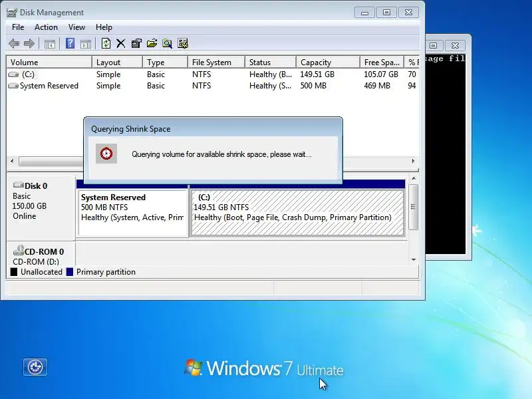The width and height of the screenshot is (532, 399).
Task: Close the command prompt window behind
Action: [x=455, y=45]
